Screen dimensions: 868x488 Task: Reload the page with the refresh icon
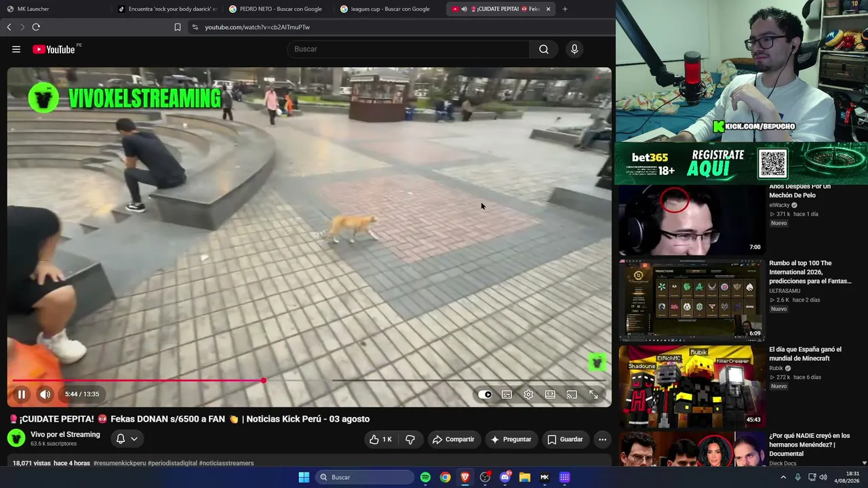tap(36, 27)
